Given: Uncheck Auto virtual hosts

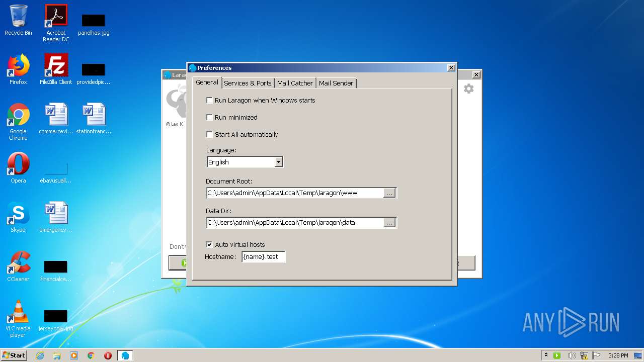Looking at the screenshot, I should 235,245.
